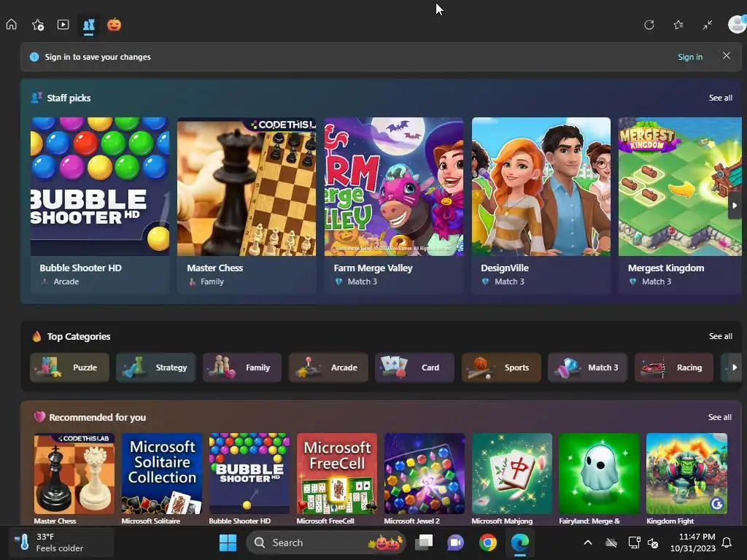Click Match 3 label under DesignVille
The height and width of the screenshot is (560, 747).
pyautogui.click(x=509, y=282)
